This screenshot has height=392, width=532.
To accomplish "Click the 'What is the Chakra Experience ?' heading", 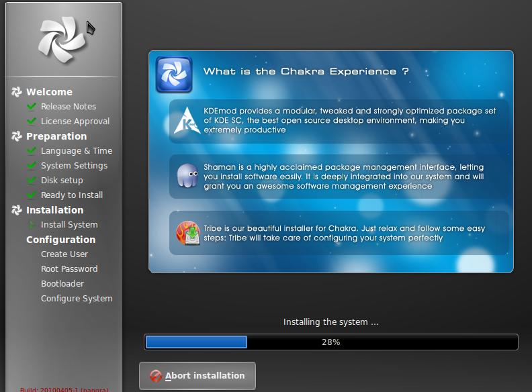I will pos(306,71).
